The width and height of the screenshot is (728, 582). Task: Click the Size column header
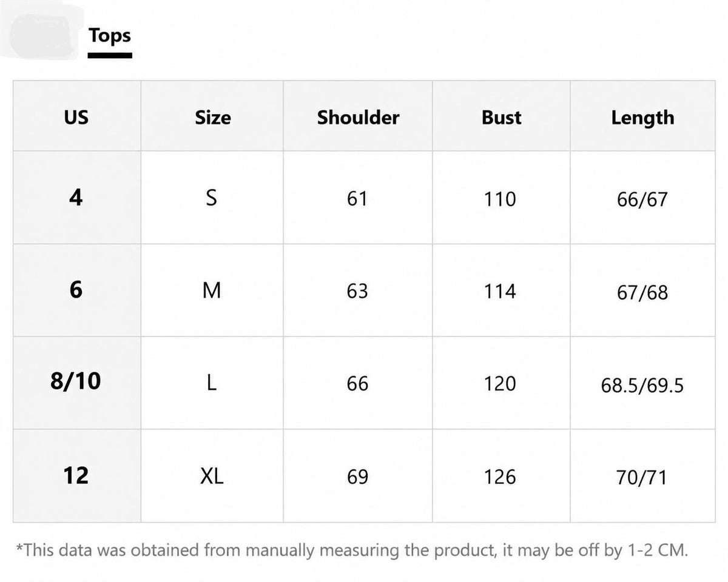click(212, 116)
